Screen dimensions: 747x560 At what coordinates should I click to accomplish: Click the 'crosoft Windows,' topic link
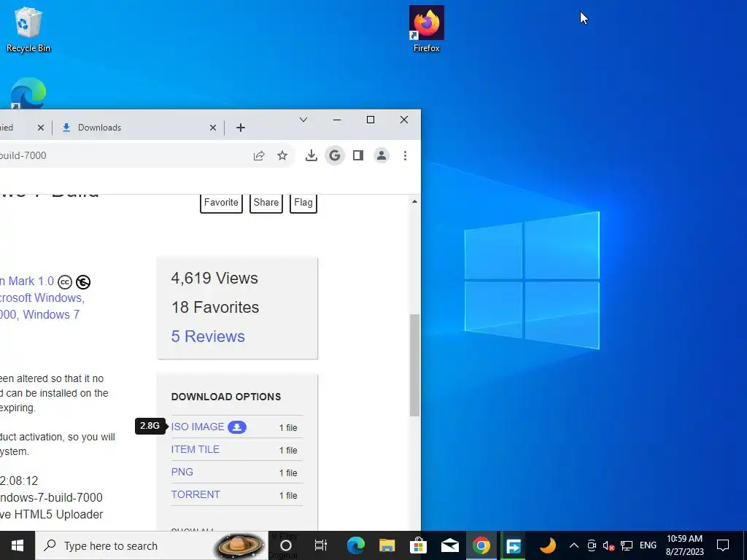pos(42,298)
